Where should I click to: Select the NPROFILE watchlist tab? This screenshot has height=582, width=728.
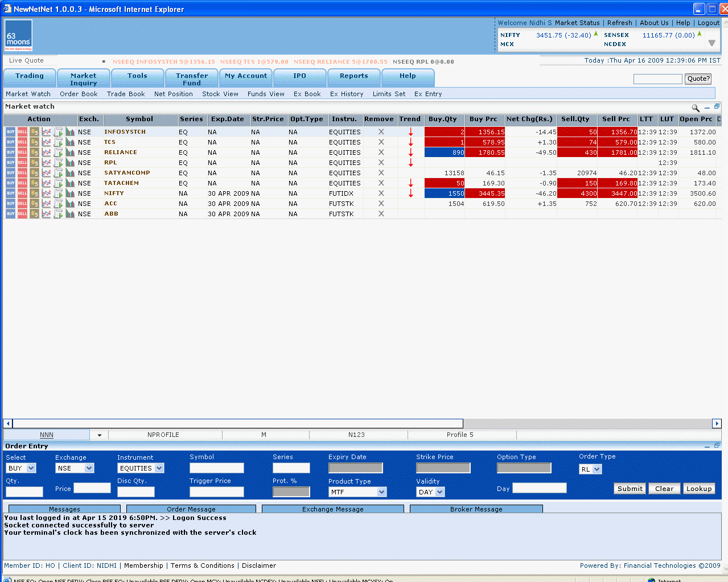(163, 435)
